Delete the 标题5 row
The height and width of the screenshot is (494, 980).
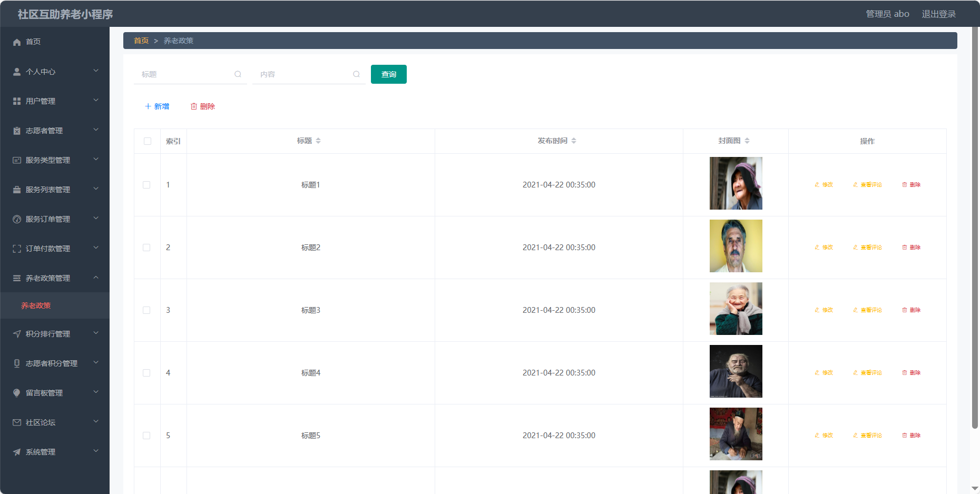[912, 436]
